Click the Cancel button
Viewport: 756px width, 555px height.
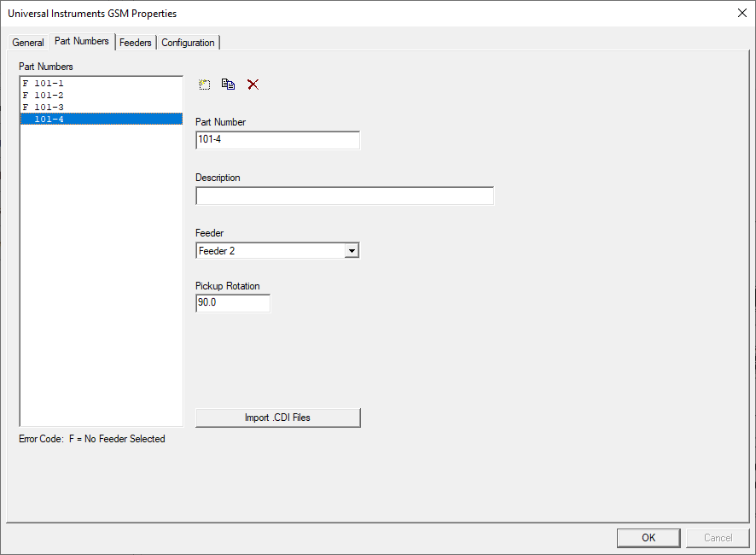click(718, 538)
